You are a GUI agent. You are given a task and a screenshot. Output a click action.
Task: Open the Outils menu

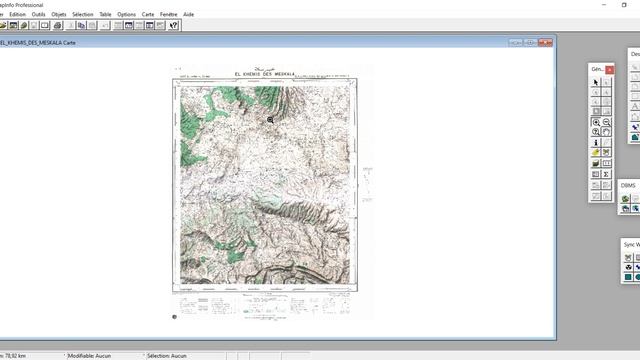[x=38, y=14]
